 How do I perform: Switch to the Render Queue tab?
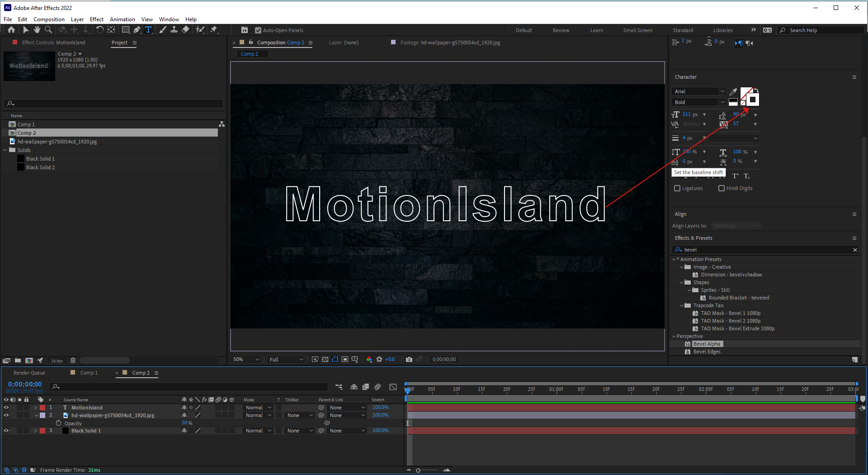click(29, 373)
